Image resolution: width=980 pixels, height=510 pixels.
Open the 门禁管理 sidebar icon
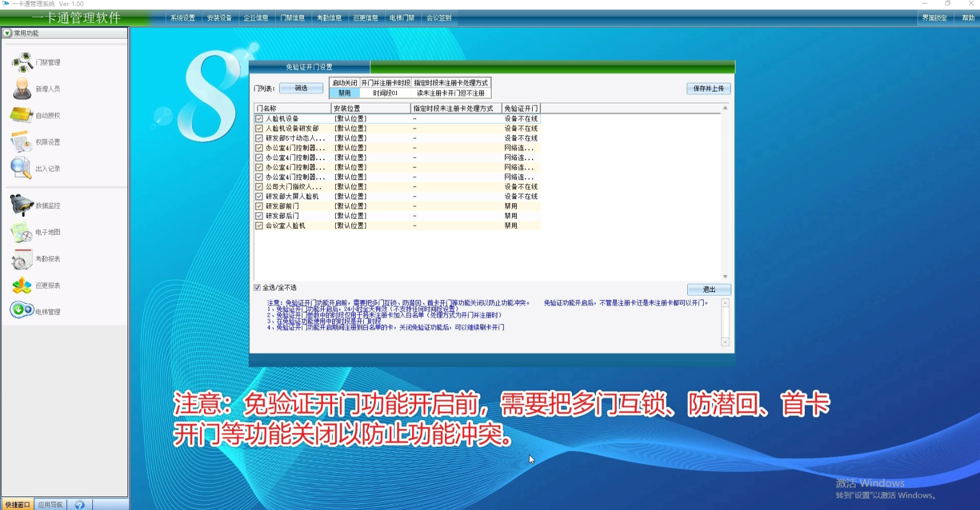(x=22, y=62)
